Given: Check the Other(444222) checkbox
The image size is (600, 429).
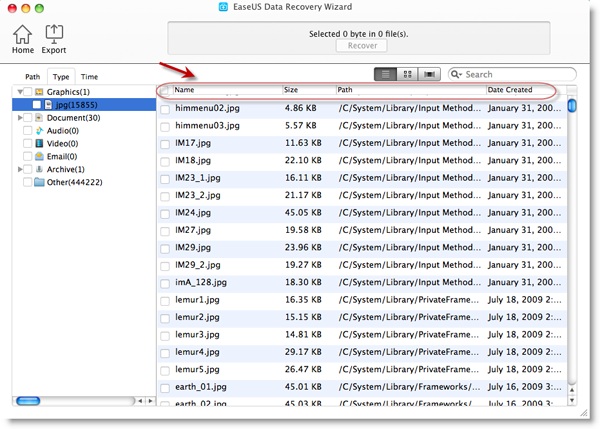Looking at the screenshot, I should 28,182.
